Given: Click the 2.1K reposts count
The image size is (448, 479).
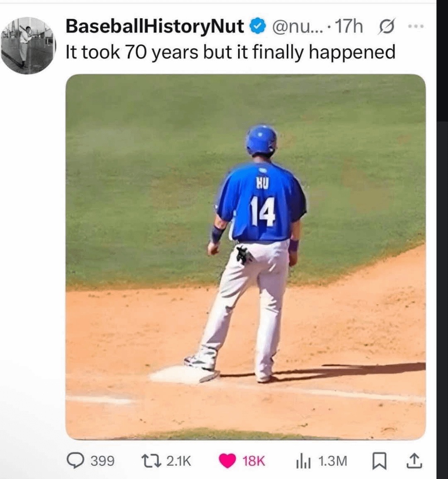Looking at the screenshot, I should [179, 461].
